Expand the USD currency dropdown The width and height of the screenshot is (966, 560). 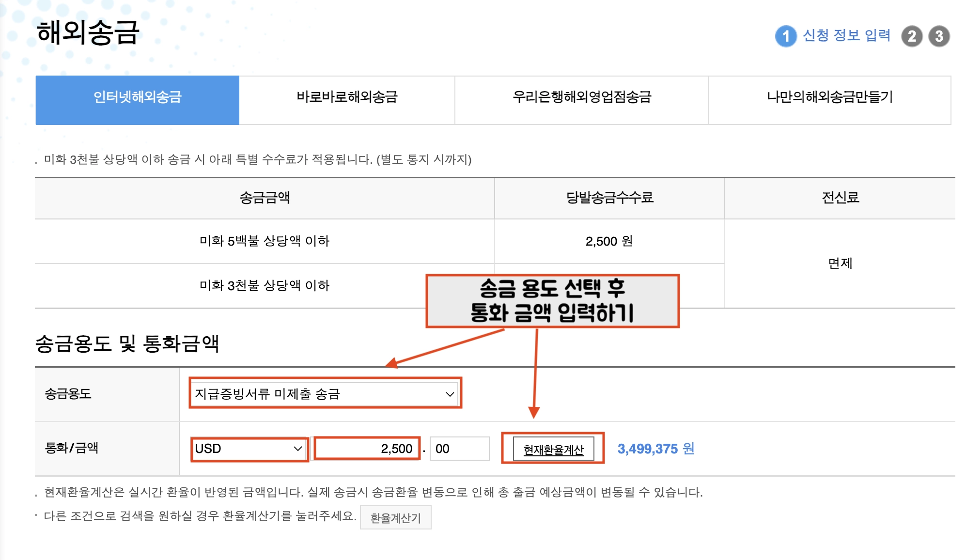point(249,449)
